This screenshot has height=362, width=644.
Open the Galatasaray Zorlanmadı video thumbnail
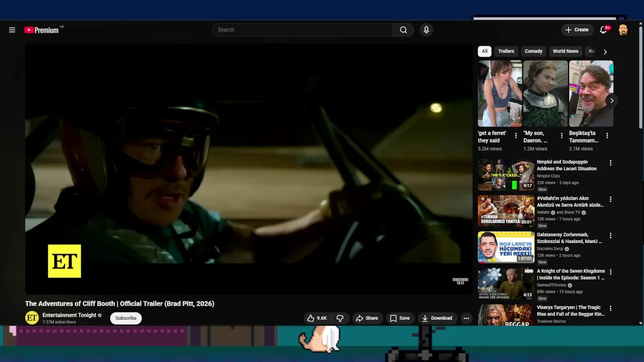(506, 247)
